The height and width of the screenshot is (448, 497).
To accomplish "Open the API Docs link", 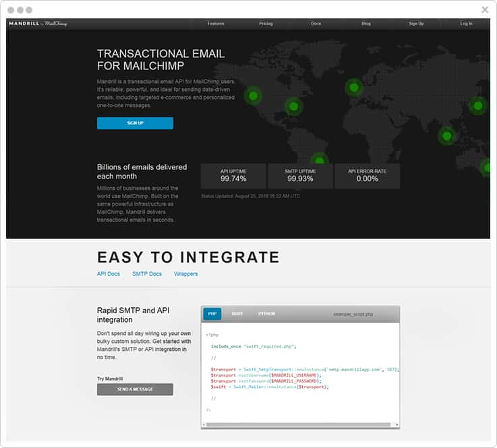I will (x=109, y=274).
